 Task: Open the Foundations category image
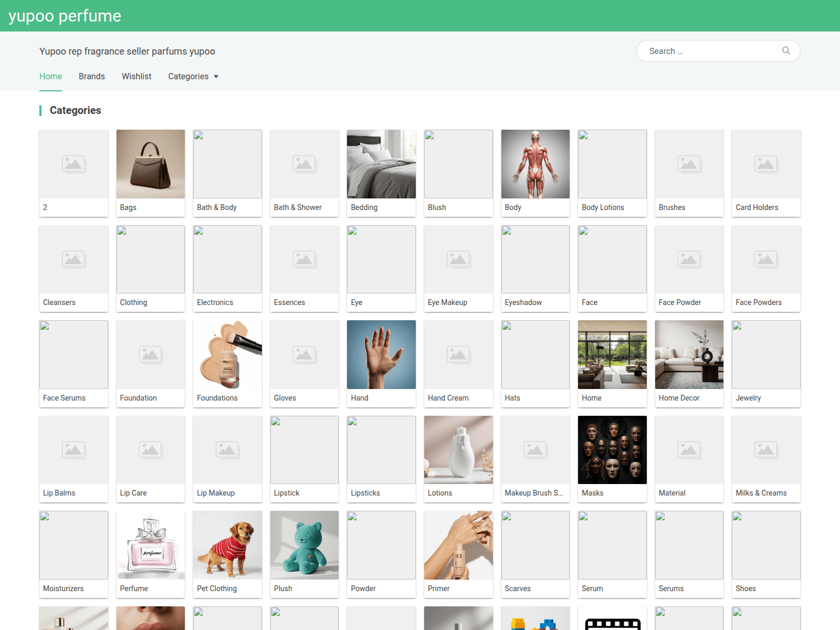click(x=227, y=354)
